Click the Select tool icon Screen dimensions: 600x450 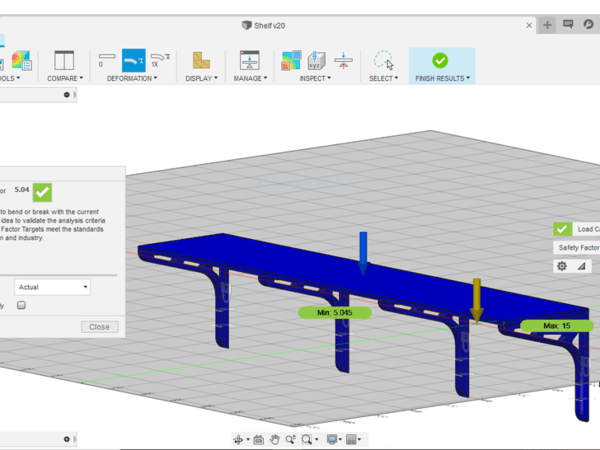382,60
